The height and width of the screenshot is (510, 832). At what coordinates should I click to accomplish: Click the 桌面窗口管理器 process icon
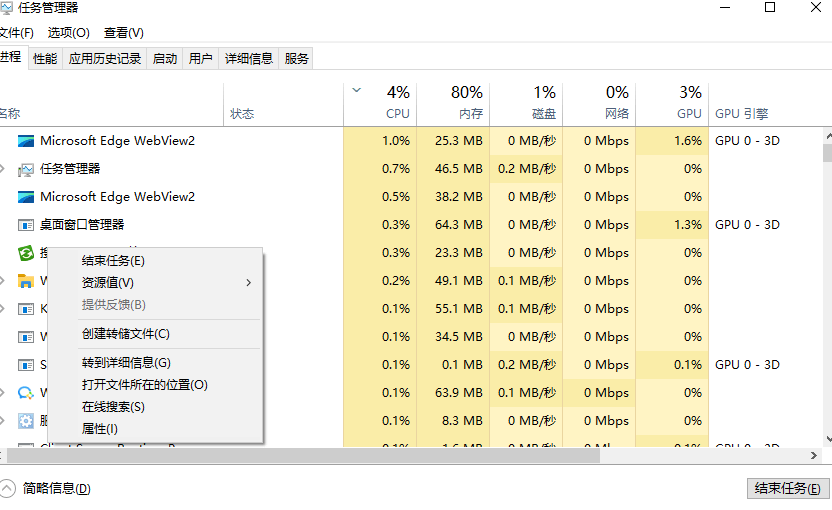tap(25, 225)
